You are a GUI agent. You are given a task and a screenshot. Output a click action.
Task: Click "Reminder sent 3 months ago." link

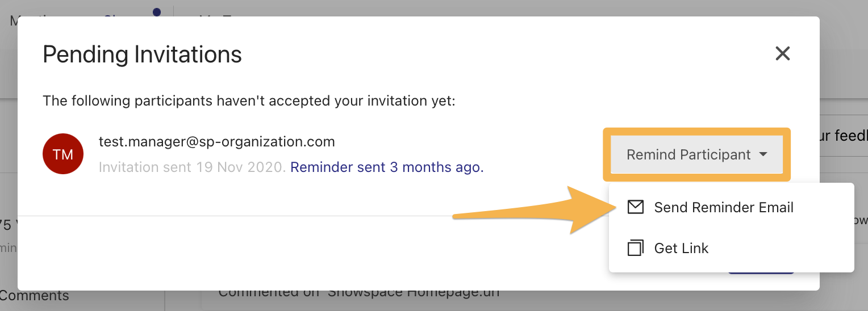pos(387,167)
